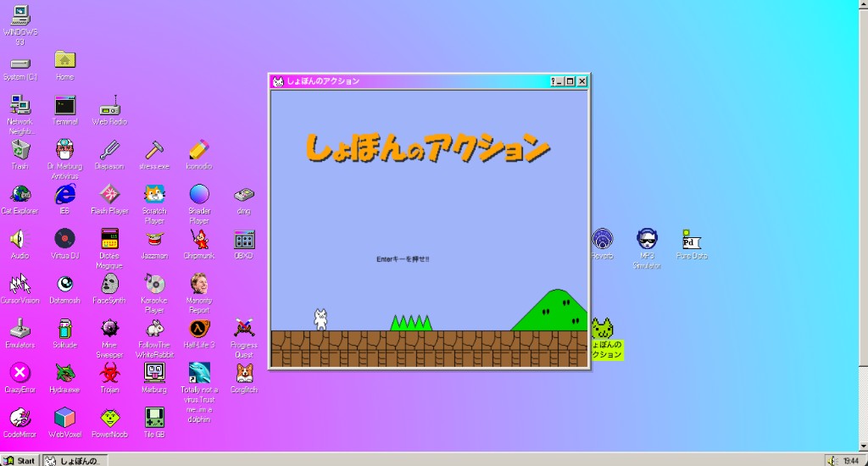Open the FaceSynth mask icon
This screenshot has height=466, width=868.
pyautogui.click(x=109, y=284)
